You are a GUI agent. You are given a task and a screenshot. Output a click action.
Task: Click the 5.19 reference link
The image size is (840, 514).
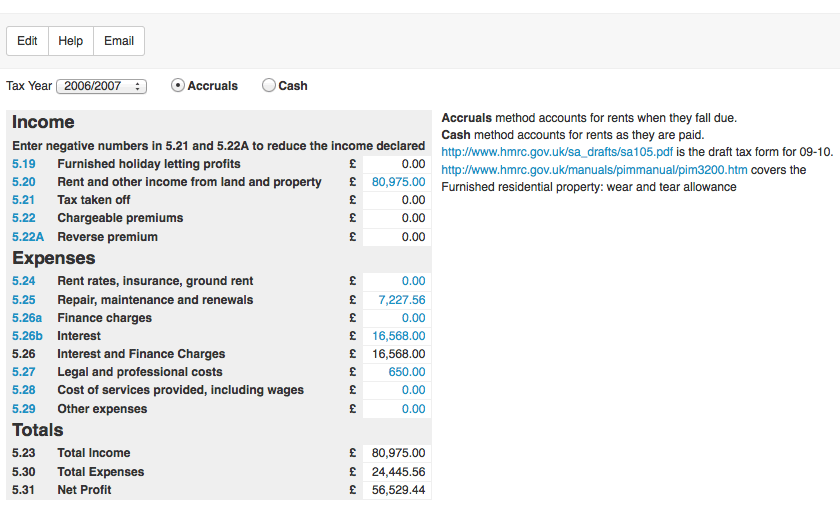(24, 164)
